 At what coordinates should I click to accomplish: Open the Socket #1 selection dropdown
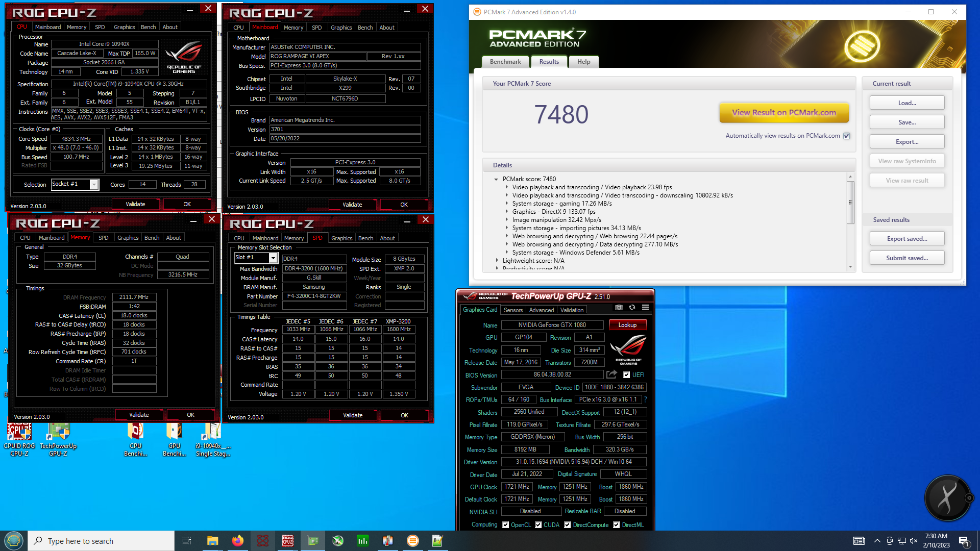pyautogui.click(x=94, y=185)
